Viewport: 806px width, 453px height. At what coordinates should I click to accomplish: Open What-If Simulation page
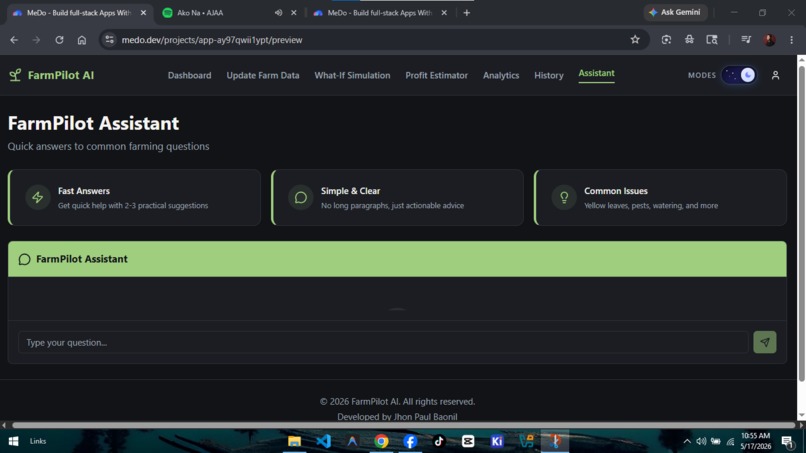click(x=352, y=75)
